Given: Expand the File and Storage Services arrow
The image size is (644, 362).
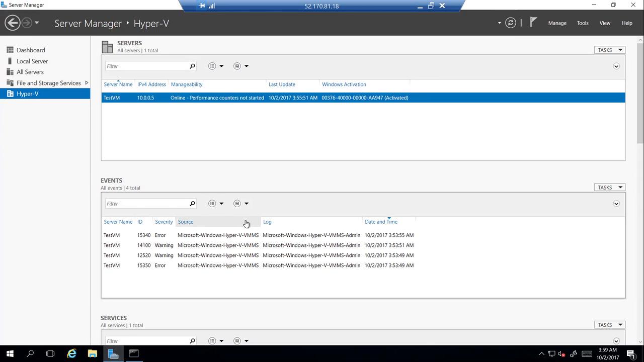Looking at the screenshot, I should tap(87, 83).
